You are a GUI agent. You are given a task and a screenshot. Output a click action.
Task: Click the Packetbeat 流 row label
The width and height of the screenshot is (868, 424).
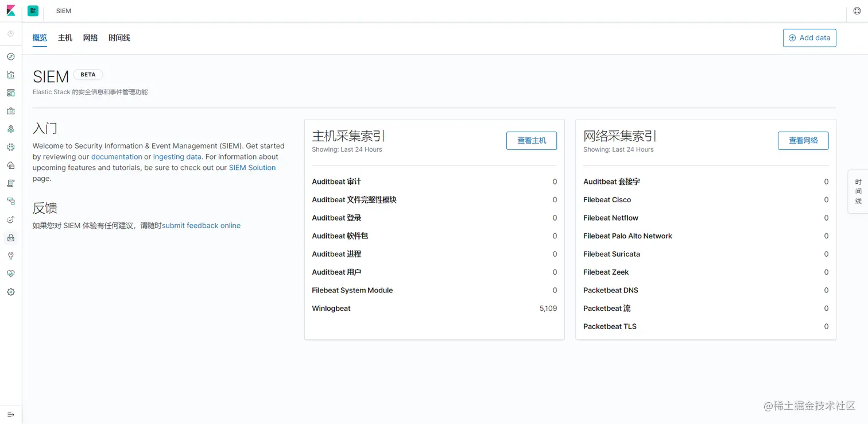607,309
